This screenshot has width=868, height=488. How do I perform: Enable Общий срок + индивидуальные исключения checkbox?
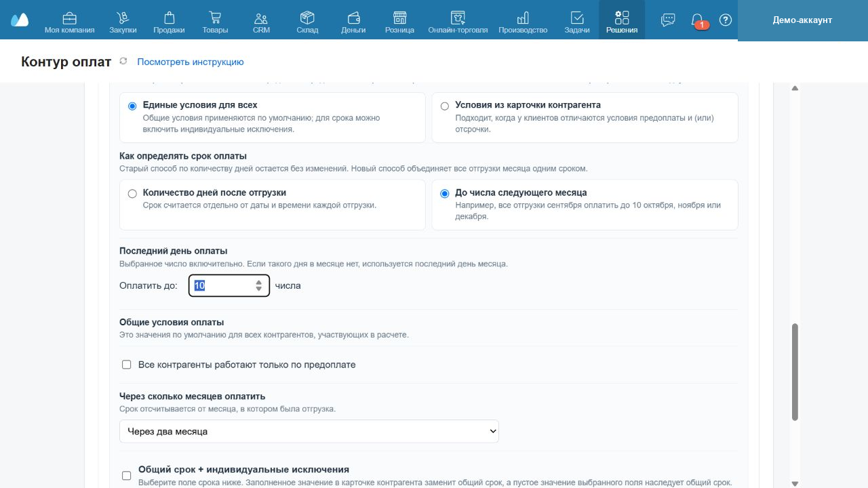(x=126, y=476)
